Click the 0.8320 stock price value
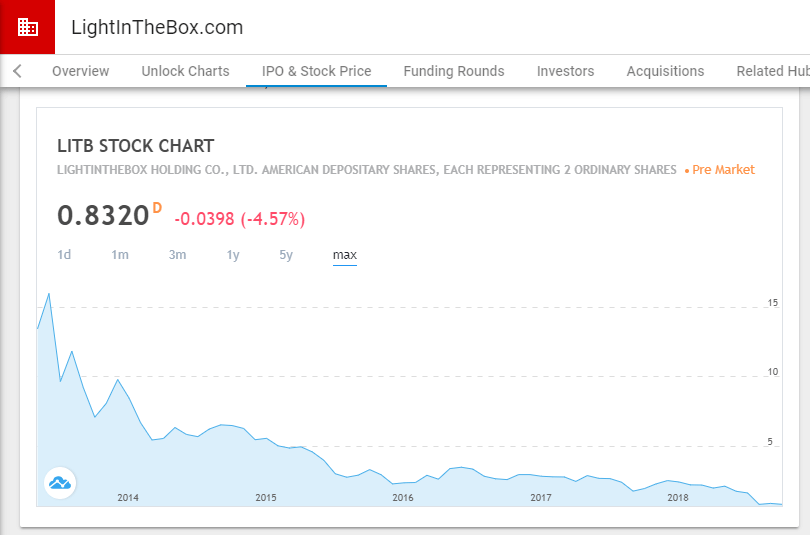This screenshot has width=810, height=535. coord(103,216)
